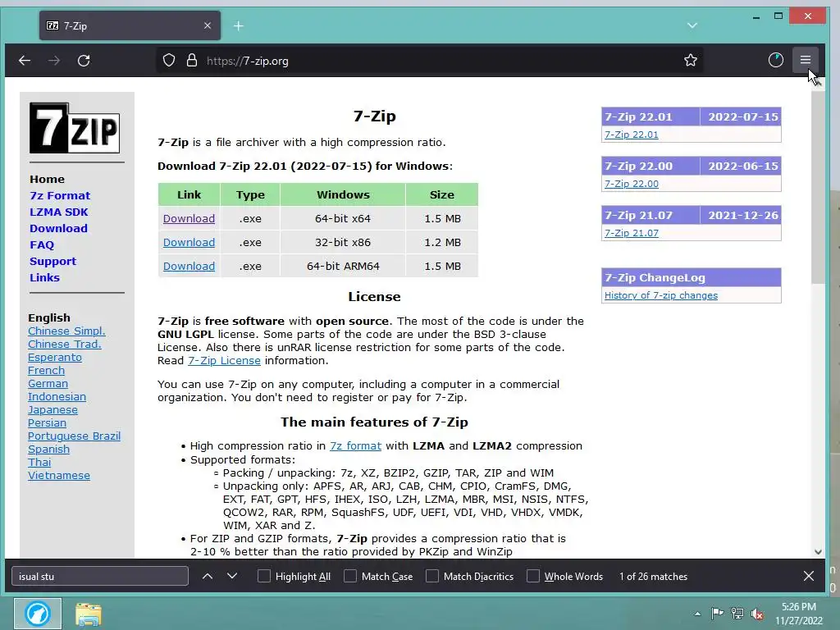Jump to the previous find match
Viewport: 840px width, 630px height.
pos(208,577)
